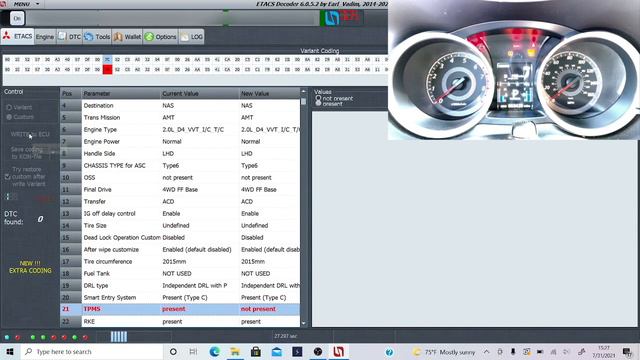Screen dimensions: 640x360
Task: Open Cortana circle icon on taskbar
Action: coord(173,352)
